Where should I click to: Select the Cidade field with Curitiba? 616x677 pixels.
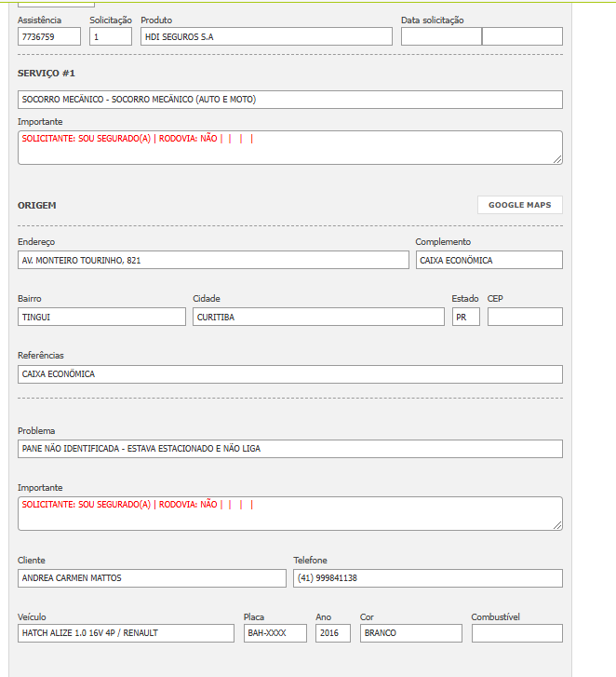click(318, 317)
